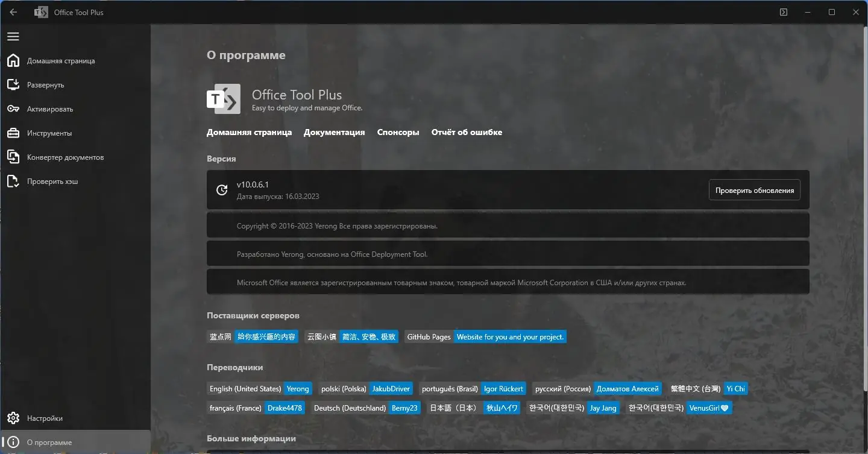Toggle the hamburger navigation menu
Viewport: 868px width, 454px height.
[x=13, y=37]
